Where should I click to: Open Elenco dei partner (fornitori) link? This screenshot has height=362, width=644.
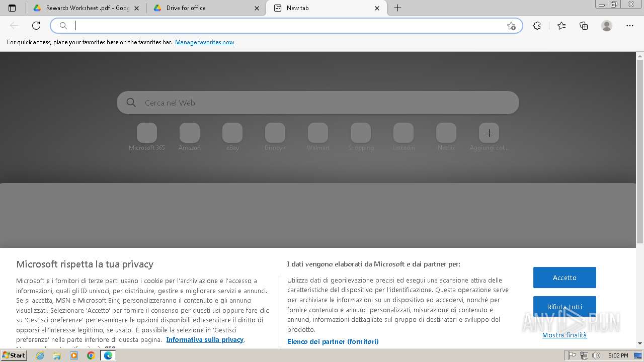point(333,341)
